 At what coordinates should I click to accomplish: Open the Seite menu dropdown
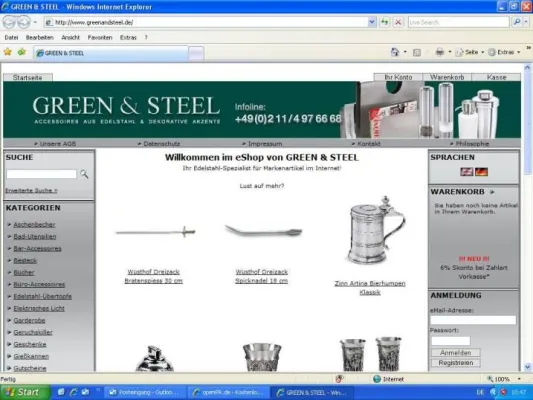coord(470,52)
